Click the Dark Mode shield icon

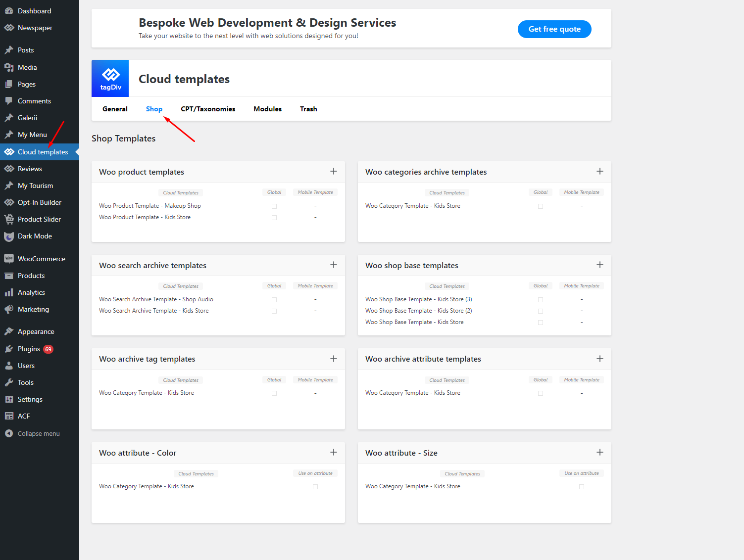coord(9,236)
